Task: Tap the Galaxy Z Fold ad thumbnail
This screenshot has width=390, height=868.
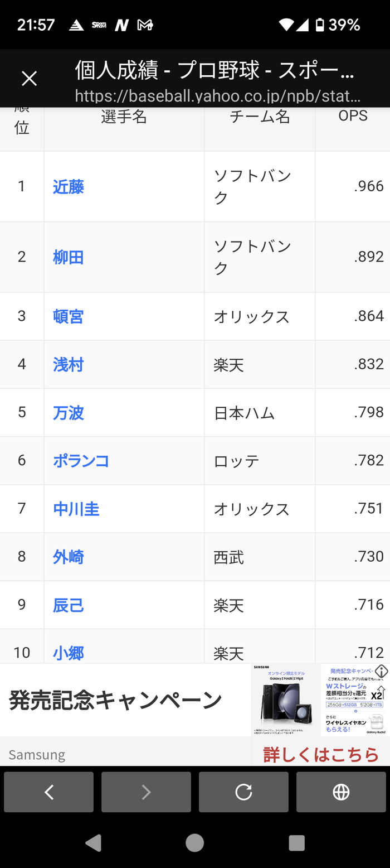Action: pyautogui.click(x=286, y=700)
